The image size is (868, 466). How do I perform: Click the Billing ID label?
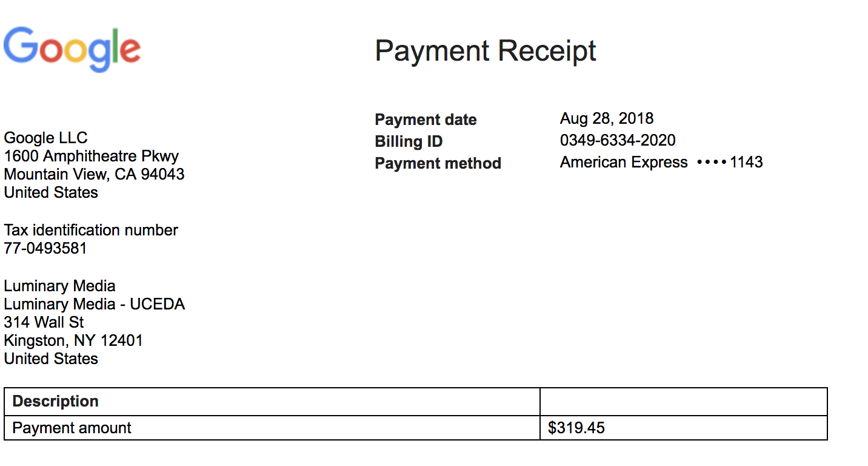click(x=409, y=141)
